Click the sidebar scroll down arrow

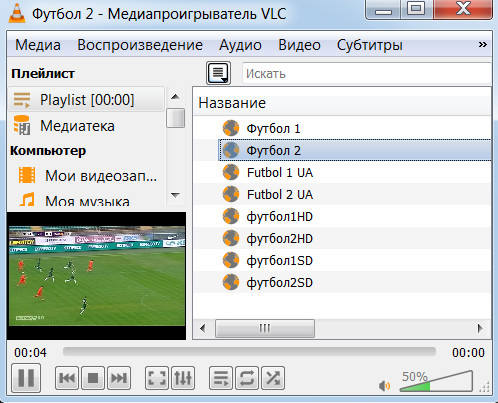[x=175, y=195]
